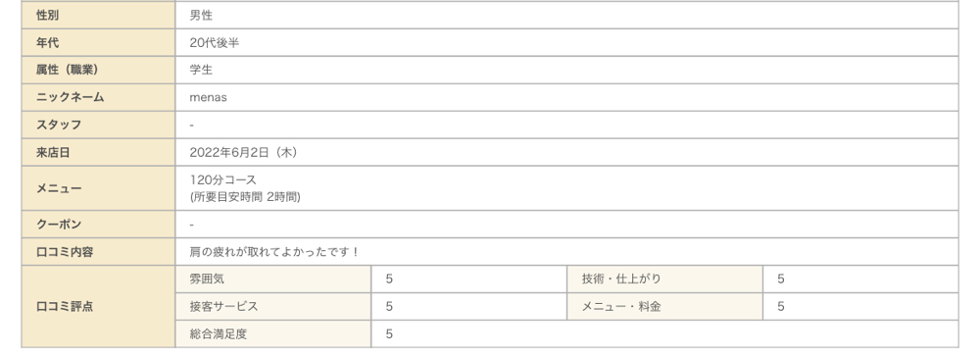Click the ニックネーム label
This screenshot has height=355, width=980.
pos(70,97)
